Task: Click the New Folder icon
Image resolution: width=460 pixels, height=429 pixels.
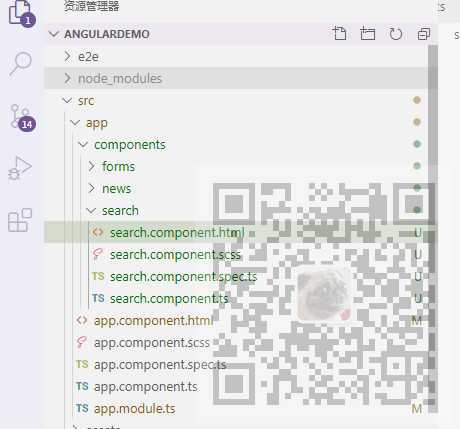Action: [368, 34]
